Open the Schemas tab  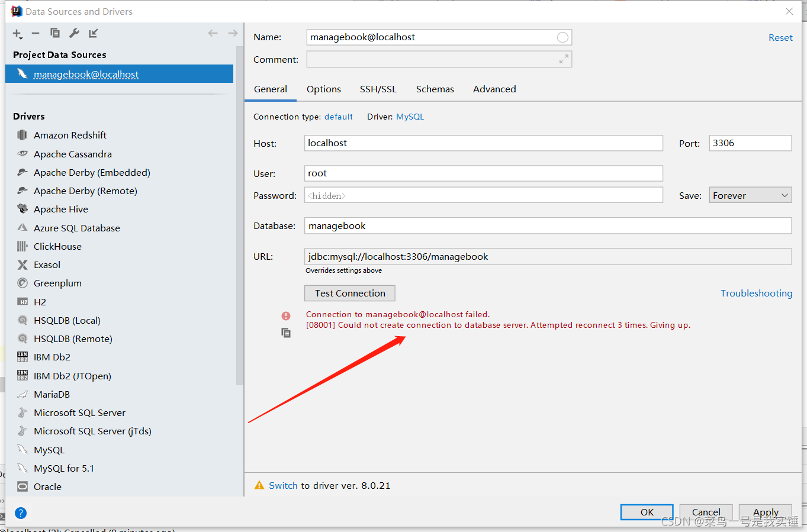point(435,89)
